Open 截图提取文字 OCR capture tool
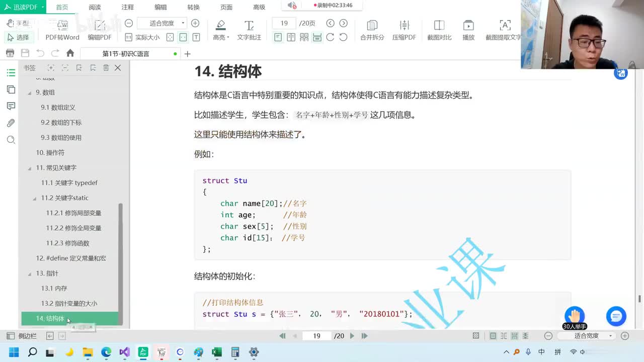 pos(504,30)
